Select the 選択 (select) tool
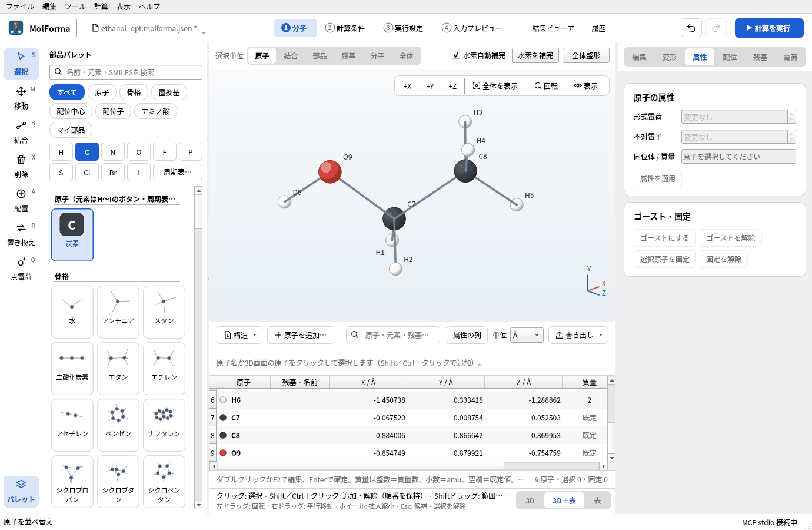This screenshot has width=812, height=530. (x=21, y=64)
